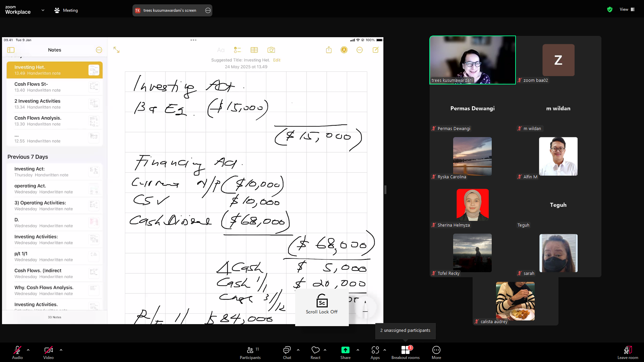This screenshot has height=362, width=644.
Task: Open the Cash Flows St- note
Action: 55,87
